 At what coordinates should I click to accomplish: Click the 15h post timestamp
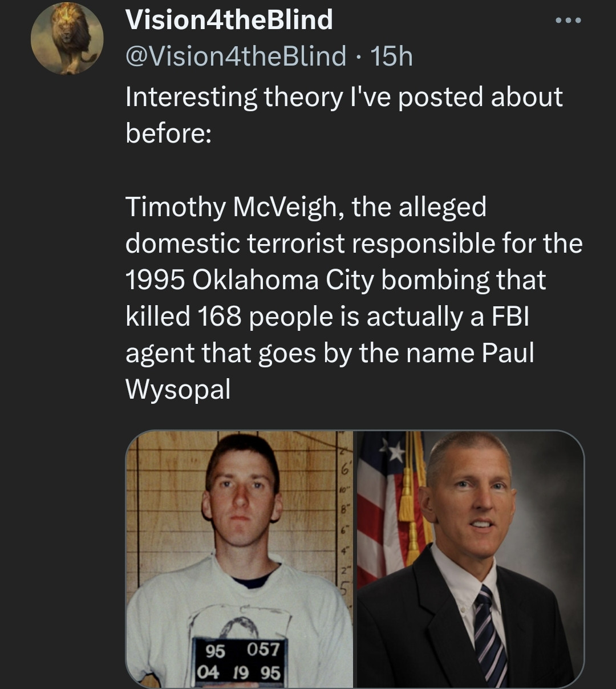coord(391,56)
